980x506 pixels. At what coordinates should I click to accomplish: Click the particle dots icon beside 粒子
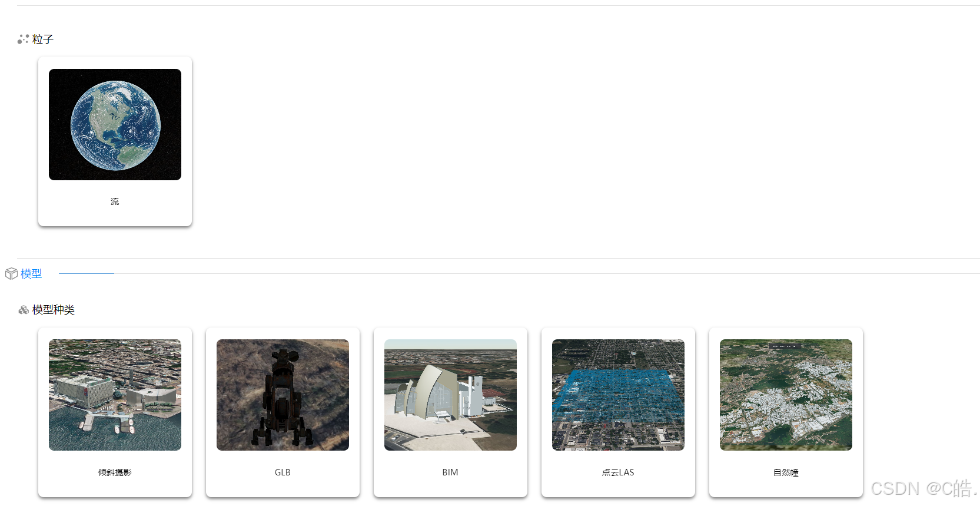point(23,39)
